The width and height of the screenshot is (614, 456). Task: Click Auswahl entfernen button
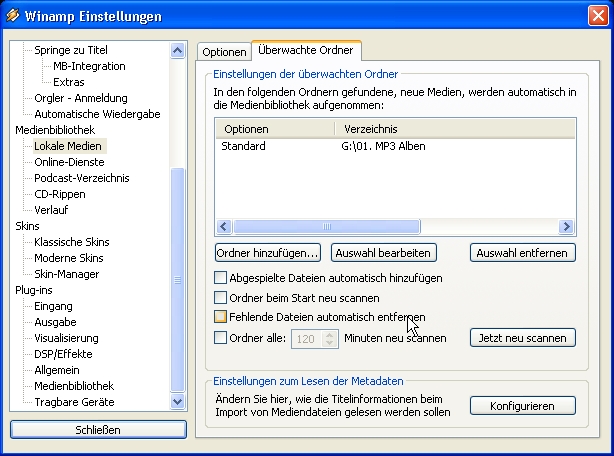(x=523, y=253)
